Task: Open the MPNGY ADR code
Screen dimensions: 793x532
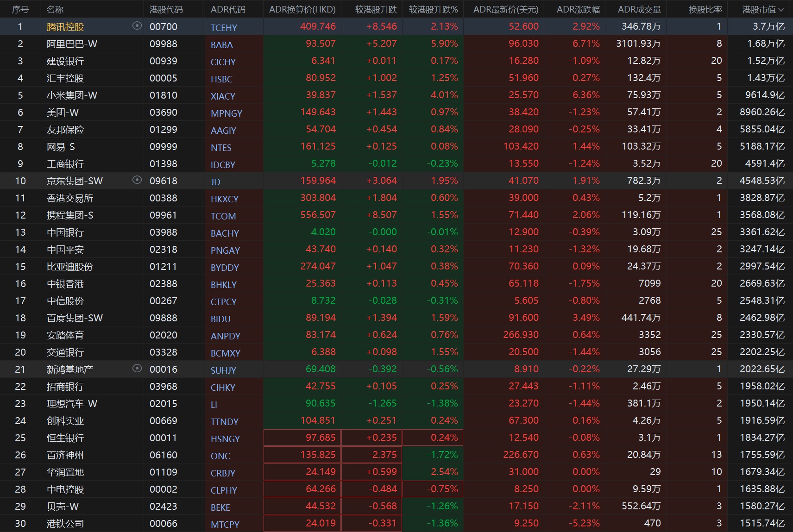Action: point(227,113)
